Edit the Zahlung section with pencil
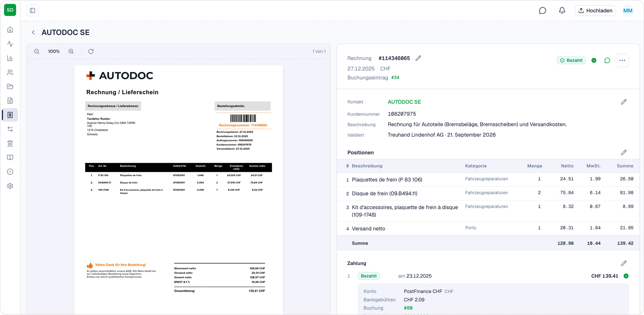The image size is (644, 315). [x=624, y=263]
